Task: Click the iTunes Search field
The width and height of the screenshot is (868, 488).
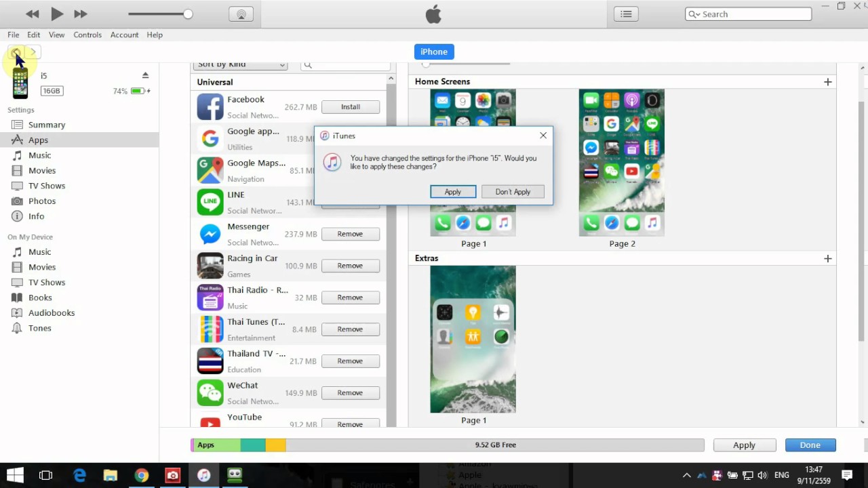Action: 749,14
